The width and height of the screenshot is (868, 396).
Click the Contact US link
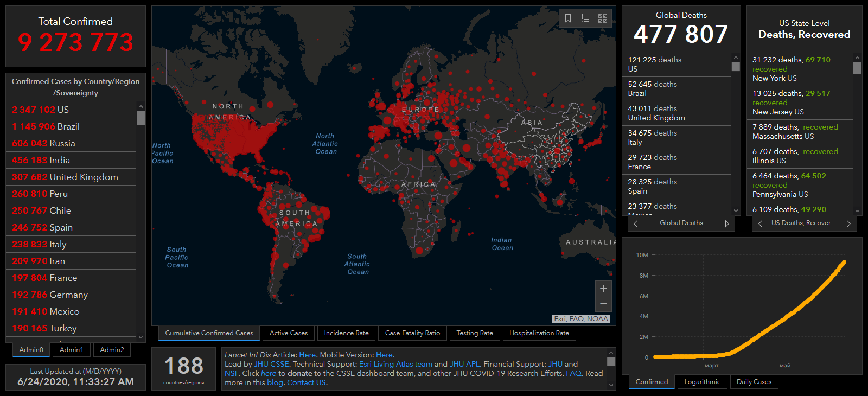click(x=307, y=382)
